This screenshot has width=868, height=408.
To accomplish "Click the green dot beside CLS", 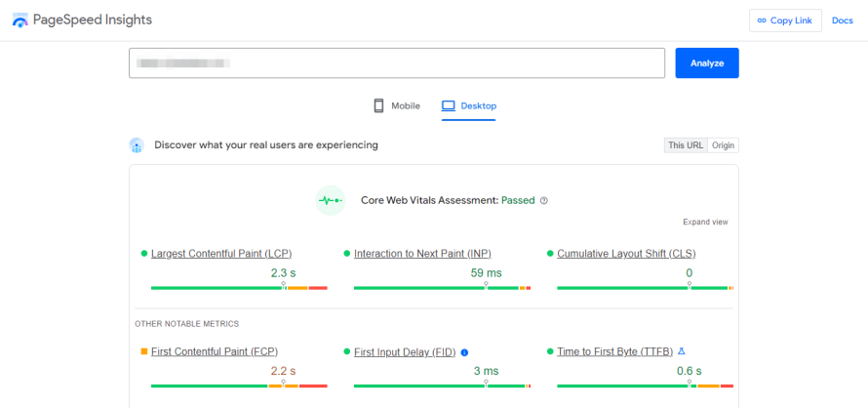I will (550, 254).
